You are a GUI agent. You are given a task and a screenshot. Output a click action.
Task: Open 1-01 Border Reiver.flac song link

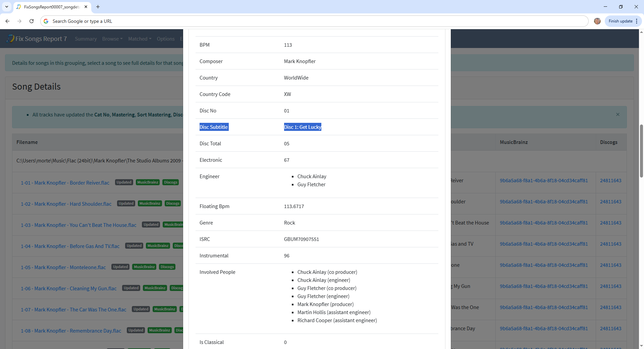[65, 183]
